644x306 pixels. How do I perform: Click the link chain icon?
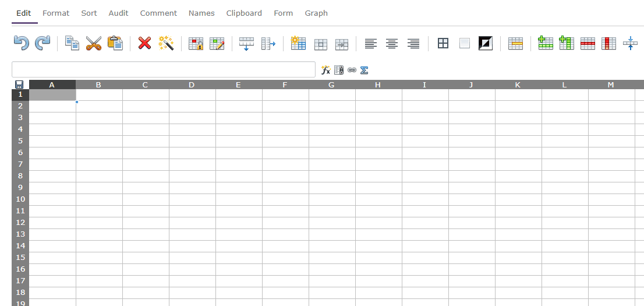[352, 70]
